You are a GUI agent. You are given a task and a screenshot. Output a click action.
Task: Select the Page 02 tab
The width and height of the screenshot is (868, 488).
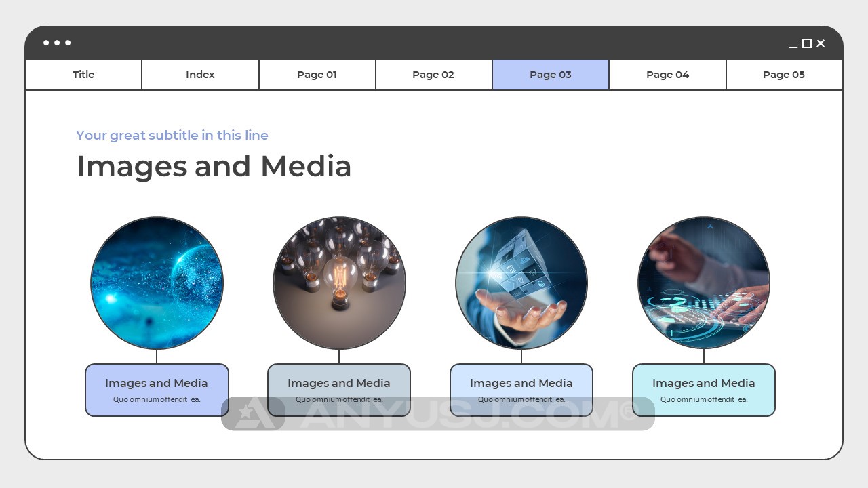[433, 75]
